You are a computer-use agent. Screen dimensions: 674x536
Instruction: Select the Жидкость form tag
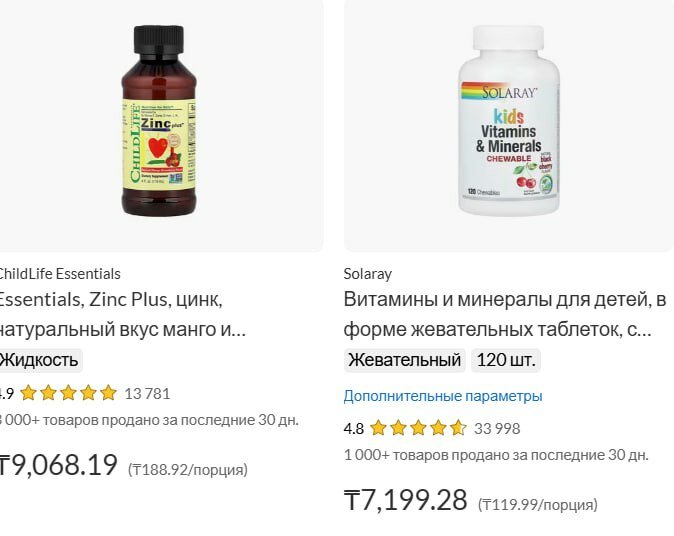coord(40,360)
